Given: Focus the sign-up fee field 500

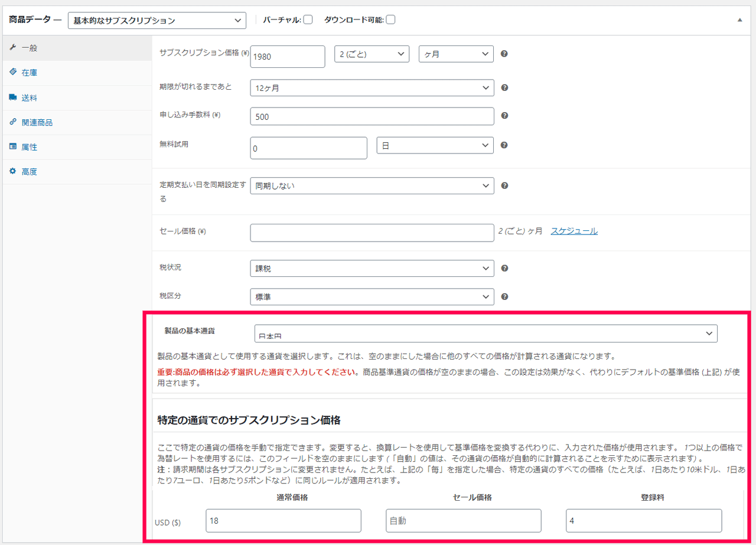Looking at the screenshot, I should [372, 116].
